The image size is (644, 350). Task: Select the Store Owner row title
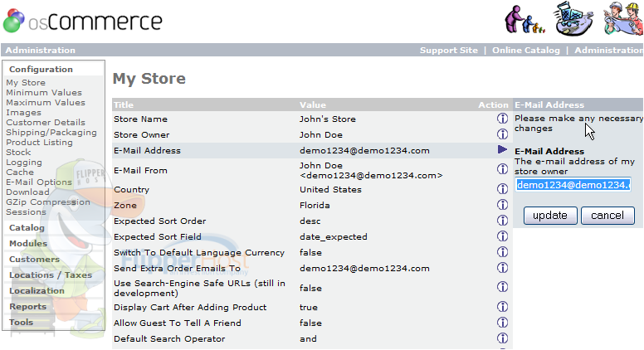[141, 134]
